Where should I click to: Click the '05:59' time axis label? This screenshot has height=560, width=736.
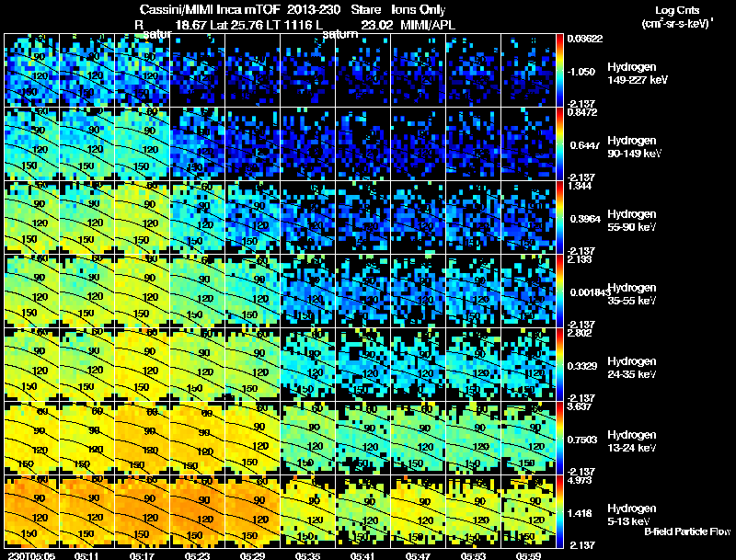click(x=528, y=555)
